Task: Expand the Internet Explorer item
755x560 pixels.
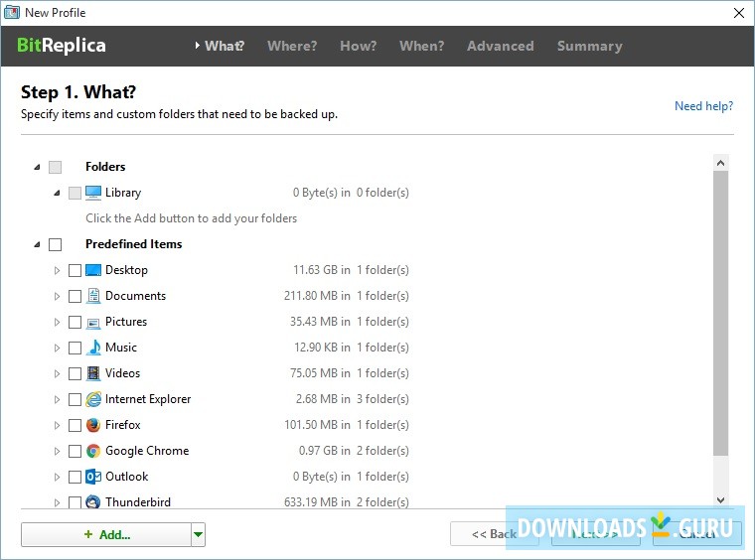Action: tap(57, 399)
